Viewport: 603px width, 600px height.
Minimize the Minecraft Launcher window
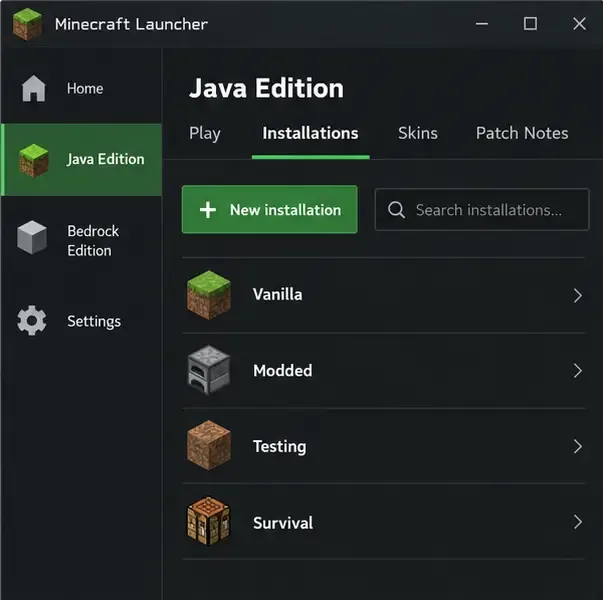click(482, 24)
